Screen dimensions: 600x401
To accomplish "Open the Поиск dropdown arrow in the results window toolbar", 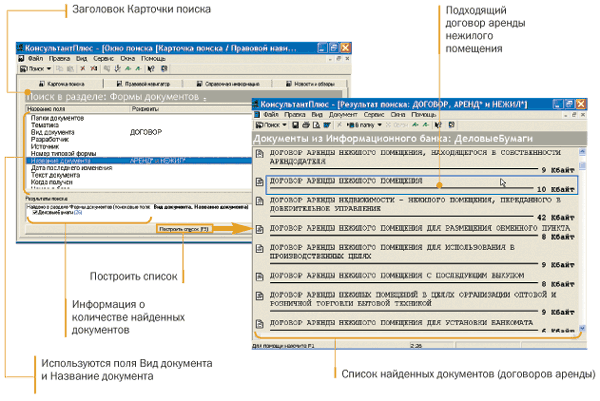I will point(284,125).
